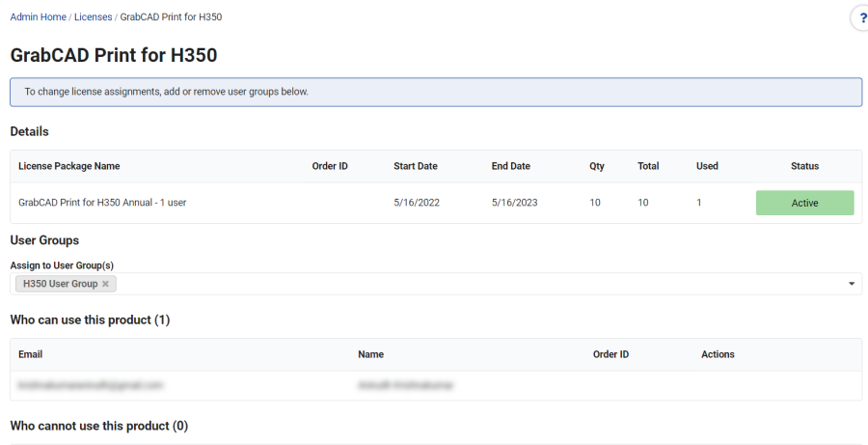This screenshot has height=445, width=868.
Task: Remove the H350 User Group tag
Action: 105,284
